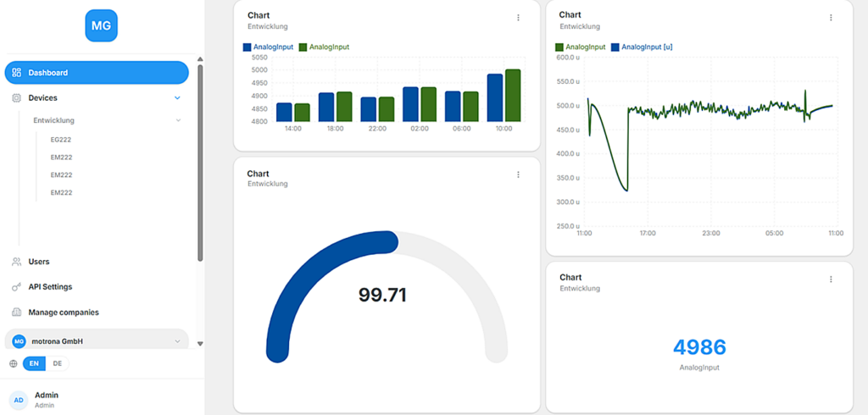Click the 99.71 gauge value

[382, 295]
